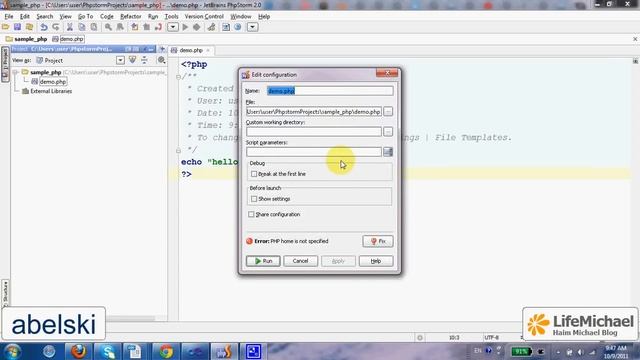Open Skype from the taskbar
This screenshot has height=360, width=640.
107,351
